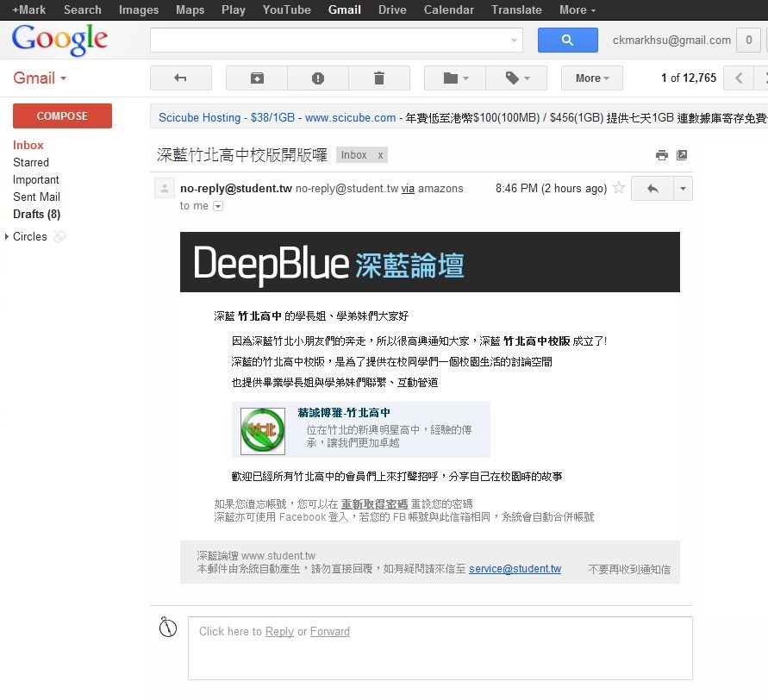Open the Move to folder dropdown

coord(455,78)
